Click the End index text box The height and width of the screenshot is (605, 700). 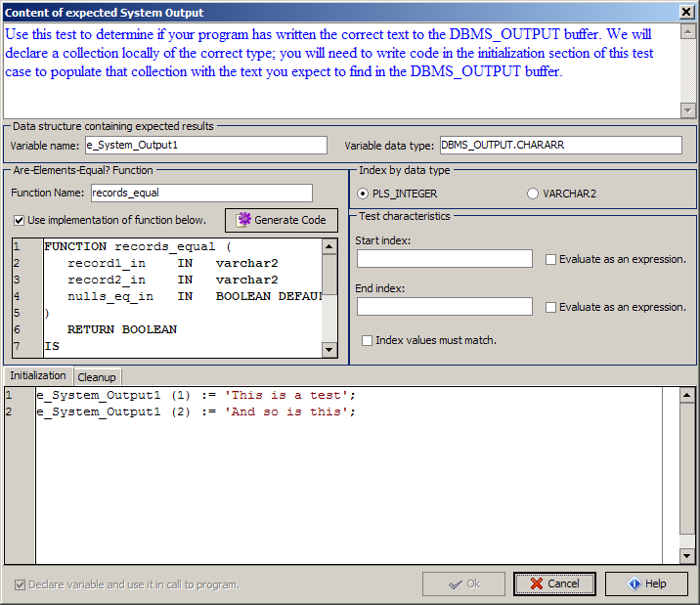click(x=444, y=307)
